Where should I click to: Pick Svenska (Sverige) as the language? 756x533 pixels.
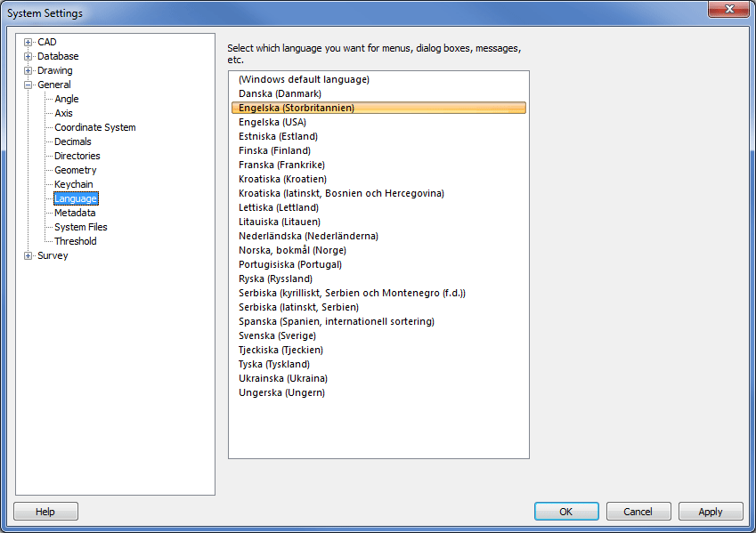[x=277, y=335]
